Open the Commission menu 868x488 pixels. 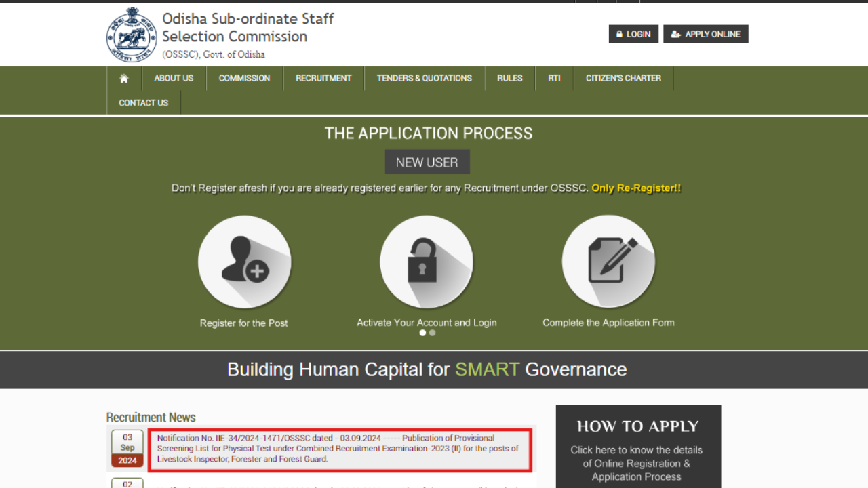click(x=244, y=79)
